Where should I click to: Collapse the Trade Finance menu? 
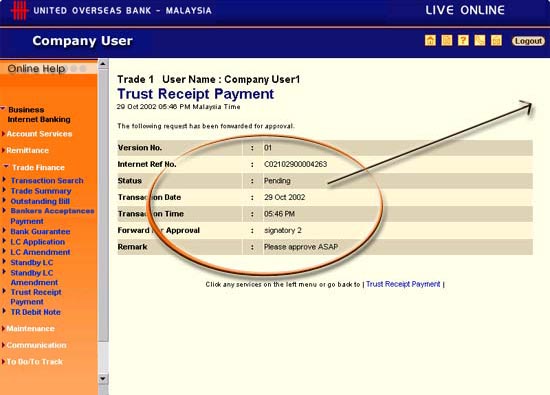(38, 168)
